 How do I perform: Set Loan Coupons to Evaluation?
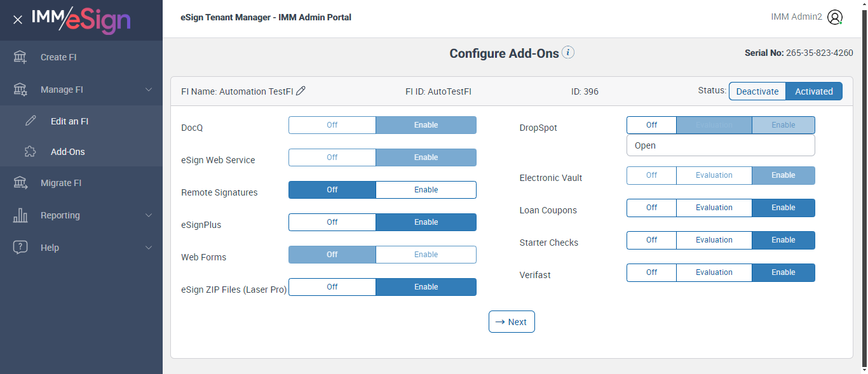tap(714, 208)
